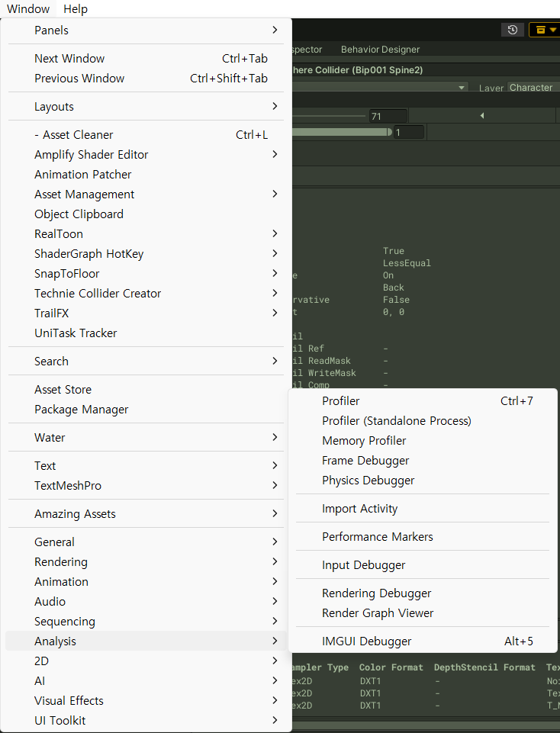This screenshot has width=560, height=733.
Task: Click the undo history clock icon
Action: [513, 30]
